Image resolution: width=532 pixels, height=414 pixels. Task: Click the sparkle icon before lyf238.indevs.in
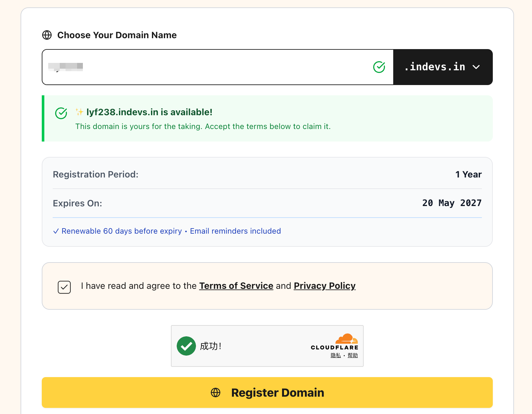79,112
